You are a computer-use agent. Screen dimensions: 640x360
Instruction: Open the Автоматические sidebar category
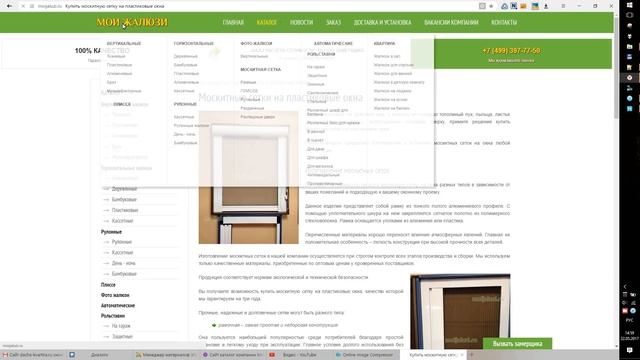[118, 305]
